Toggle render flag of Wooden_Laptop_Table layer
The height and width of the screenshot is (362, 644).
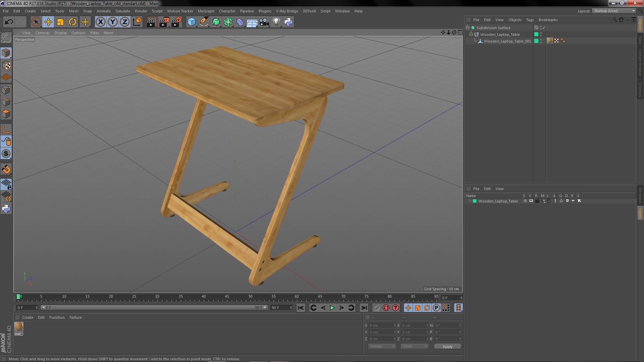click(x=537, y=201)
